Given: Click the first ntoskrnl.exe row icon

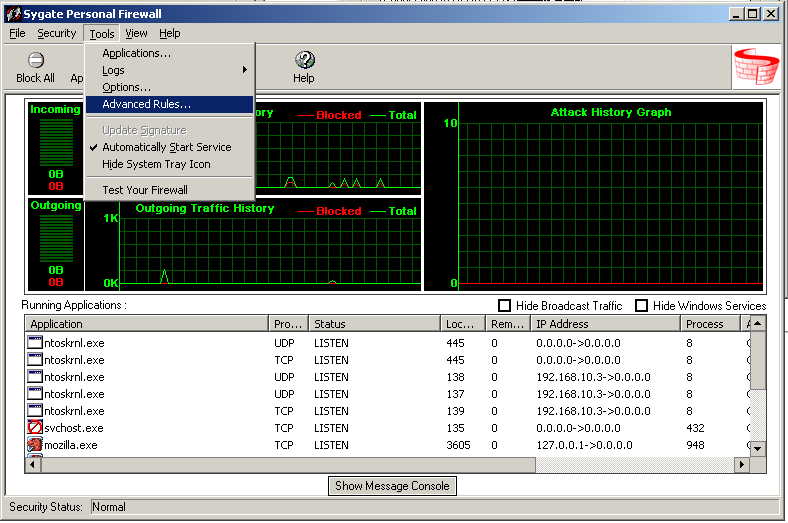Looking at the screenshot, I should (35, 343).
